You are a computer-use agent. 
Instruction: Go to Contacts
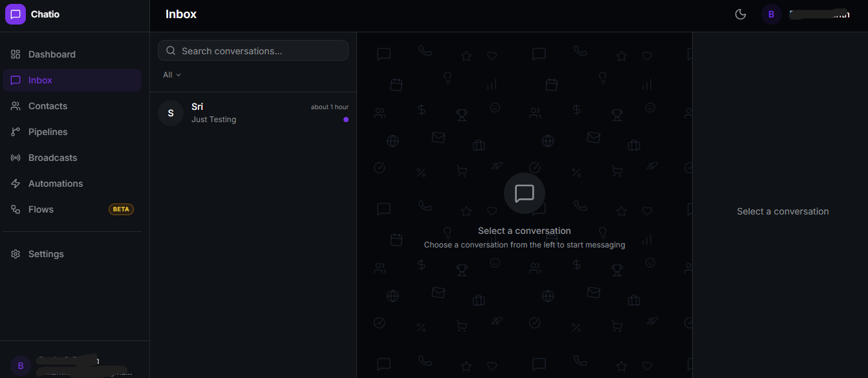72,106
